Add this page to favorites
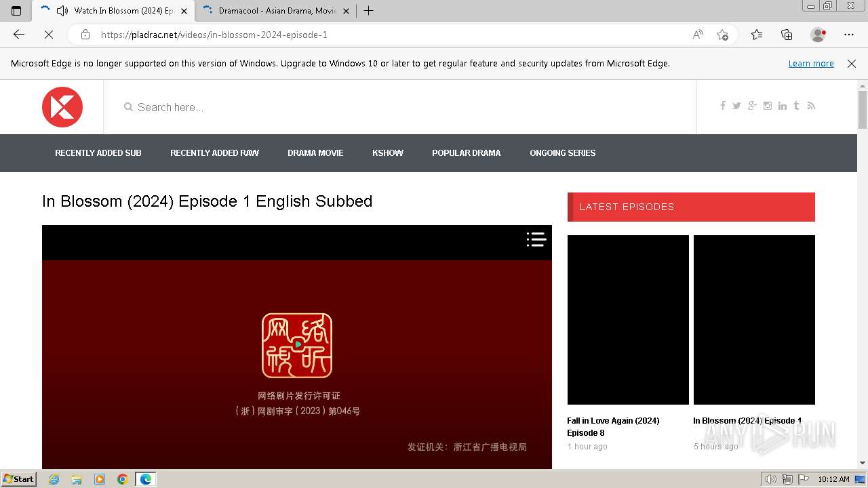The height and width of the screenshot is (488, 868). (x=723, y=35)
